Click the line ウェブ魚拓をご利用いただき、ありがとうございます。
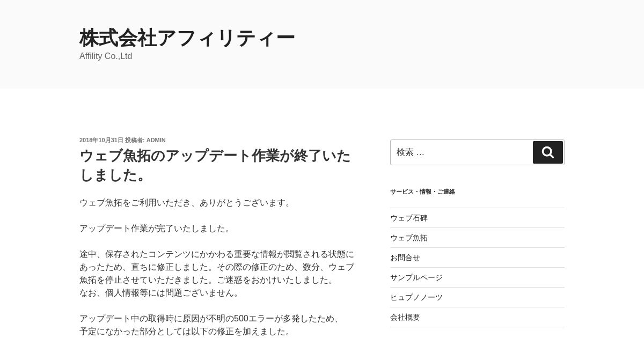644x338 pixels. click(187, 203)
